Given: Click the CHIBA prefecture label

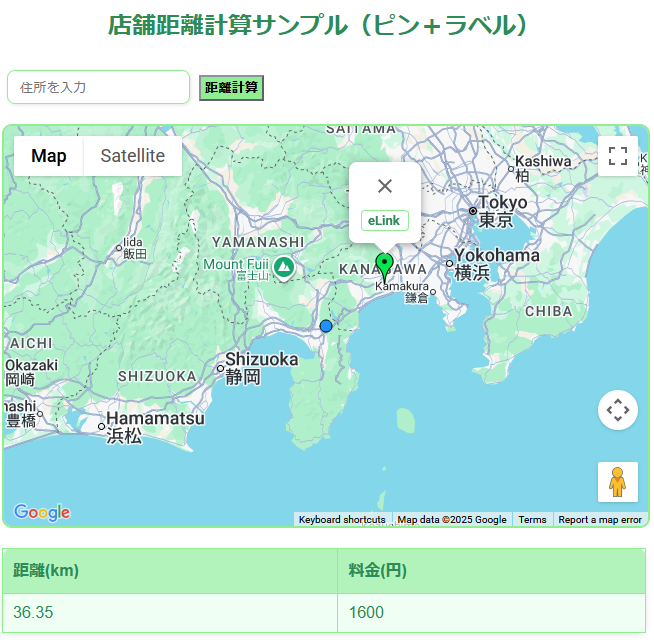Looking at the screenshot, I should (548, 311).
